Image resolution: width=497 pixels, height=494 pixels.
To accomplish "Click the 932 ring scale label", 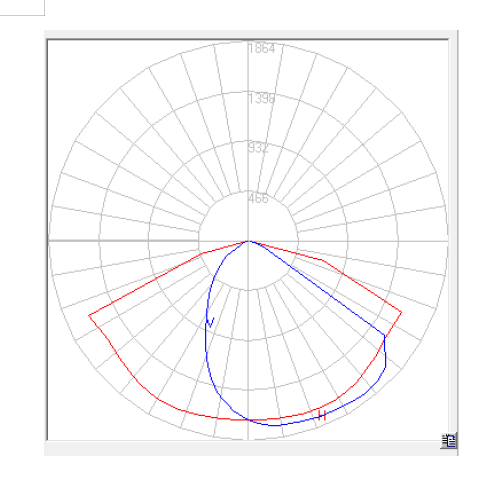I will [258, 148].
